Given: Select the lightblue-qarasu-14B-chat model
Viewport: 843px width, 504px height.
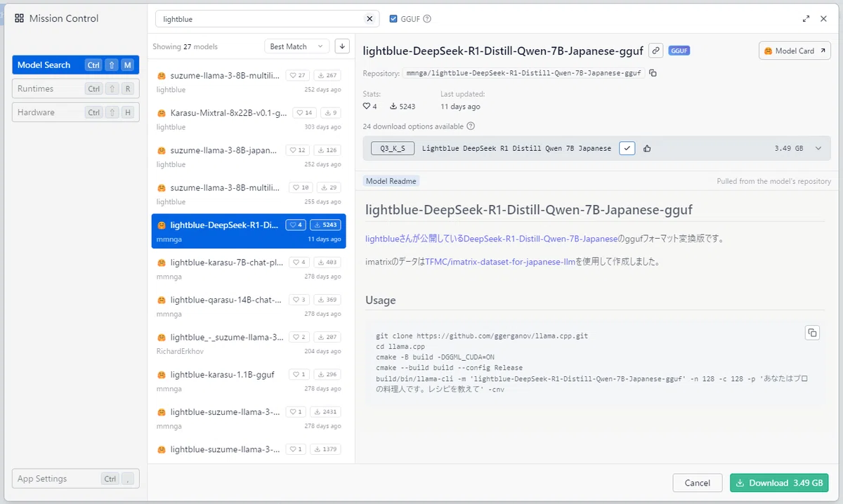Looking at the screenshot, I should tap(249, 306).
